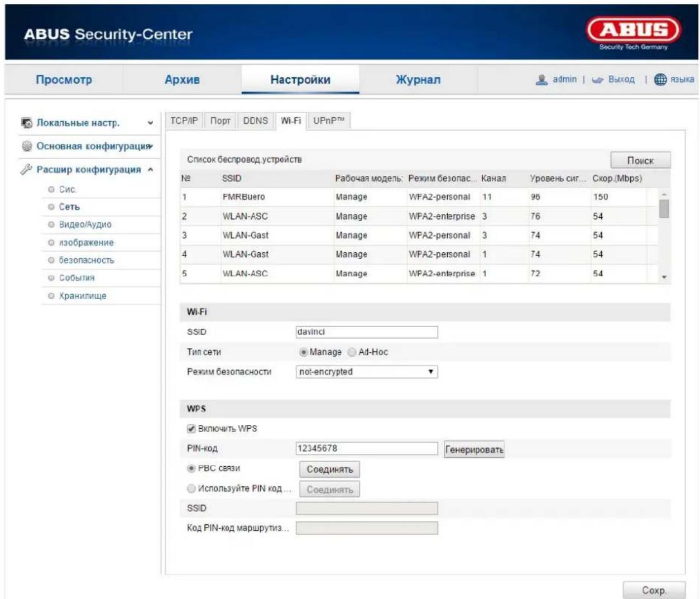
Task: Click the globe language icon
Action: click(660, 80)
